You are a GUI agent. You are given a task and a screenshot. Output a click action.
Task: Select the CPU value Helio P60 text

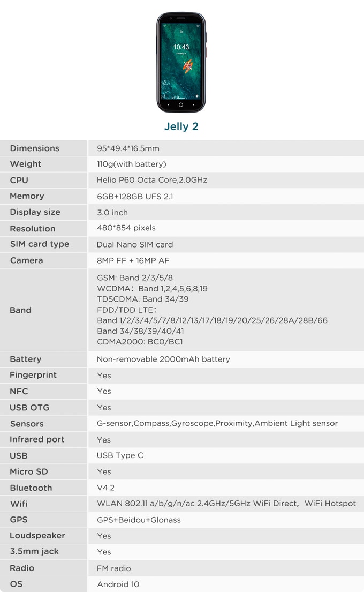click(x=151, y=180)
